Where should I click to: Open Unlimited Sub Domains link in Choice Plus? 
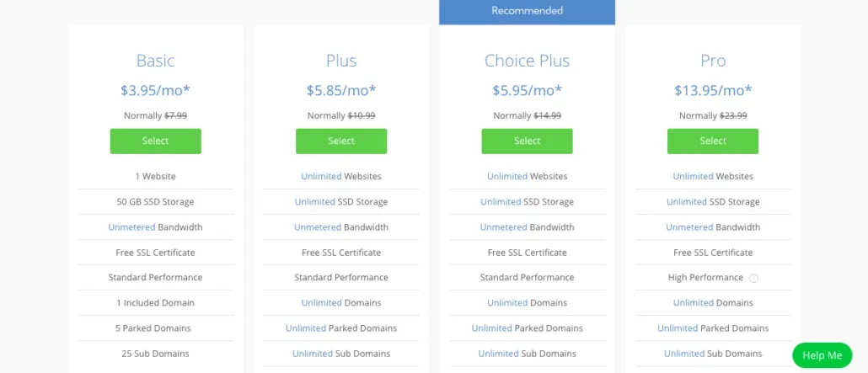(499, 354)
